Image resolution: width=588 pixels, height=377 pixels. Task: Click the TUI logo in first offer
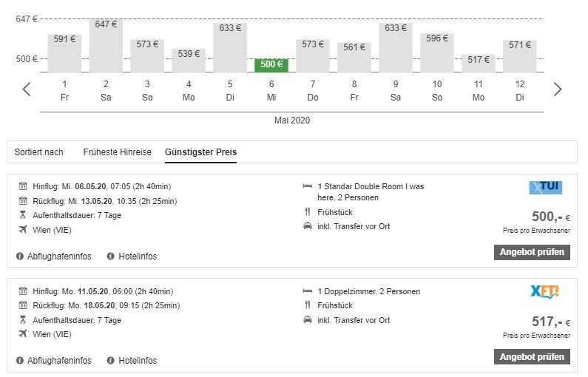coord(546,188)
